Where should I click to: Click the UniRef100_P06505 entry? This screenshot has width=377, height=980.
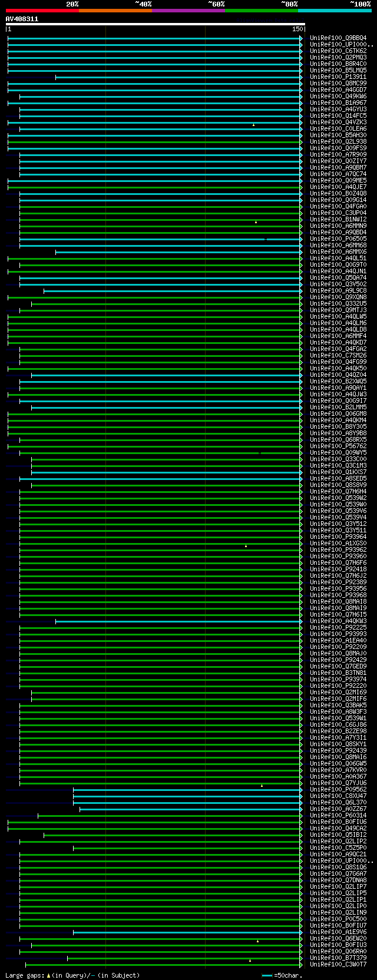tap(338, 239)
